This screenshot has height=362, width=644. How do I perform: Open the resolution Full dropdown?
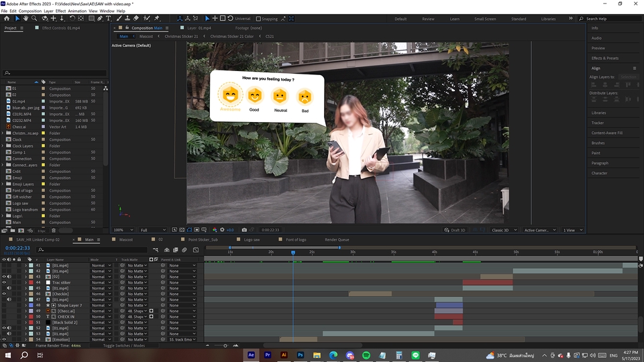coord(153,230)
